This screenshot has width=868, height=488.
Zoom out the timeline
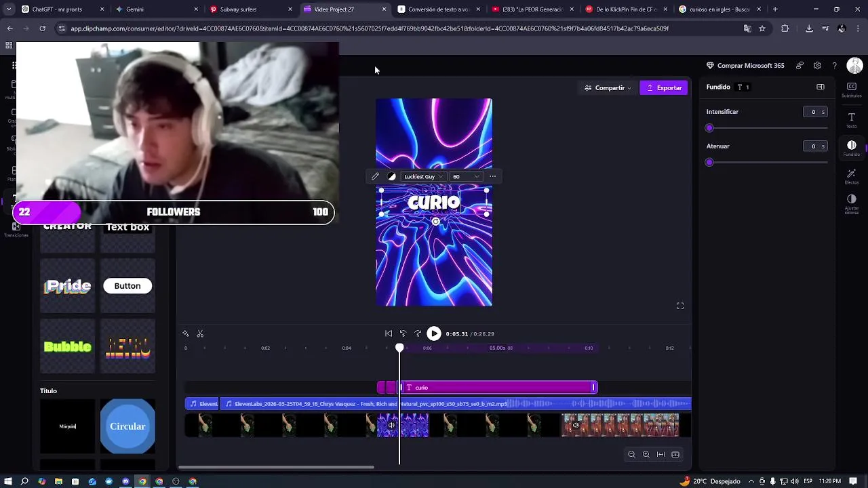point(631,454)
